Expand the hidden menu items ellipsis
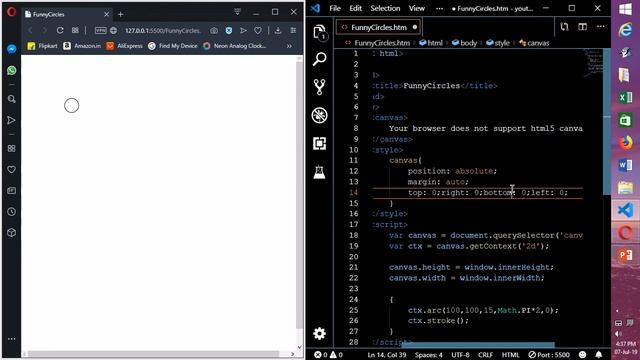The height and width of the screenshot is (360, 640). (439, 8)
